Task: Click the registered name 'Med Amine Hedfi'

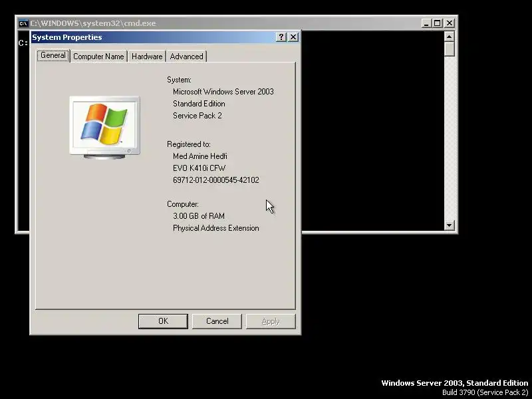Action: pyautogui.click(x=200, y=156)
